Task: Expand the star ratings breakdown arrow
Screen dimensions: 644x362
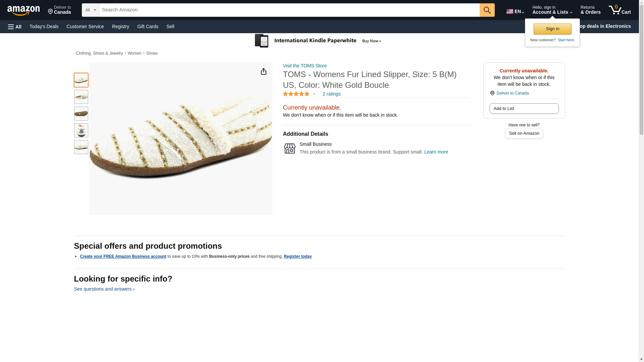Action: [314, 94]
